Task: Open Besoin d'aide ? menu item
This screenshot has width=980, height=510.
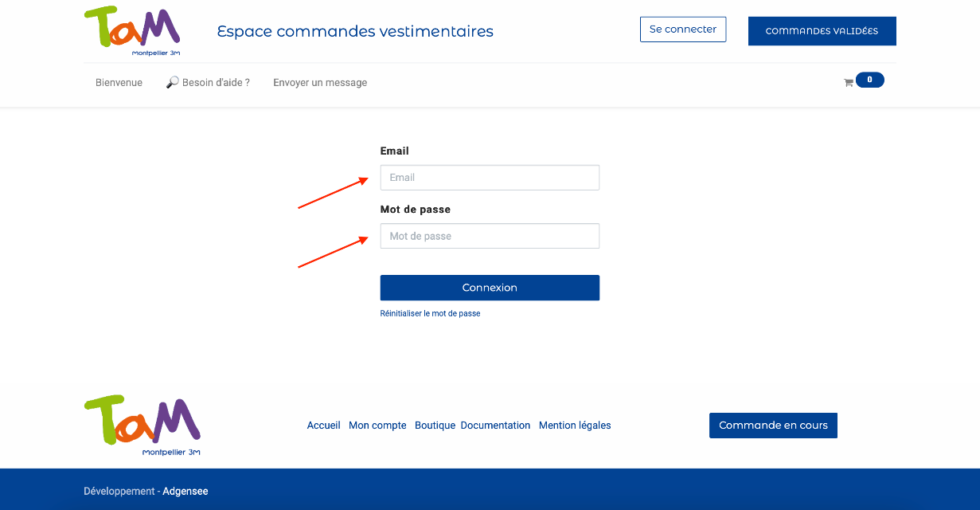Action: tap(216, 83)
